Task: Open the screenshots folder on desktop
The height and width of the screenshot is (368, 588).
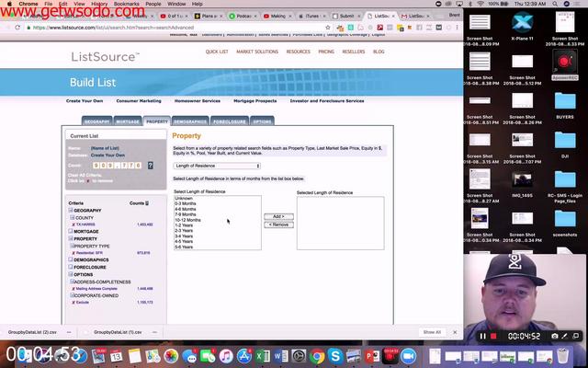Action: coord(565,219)
